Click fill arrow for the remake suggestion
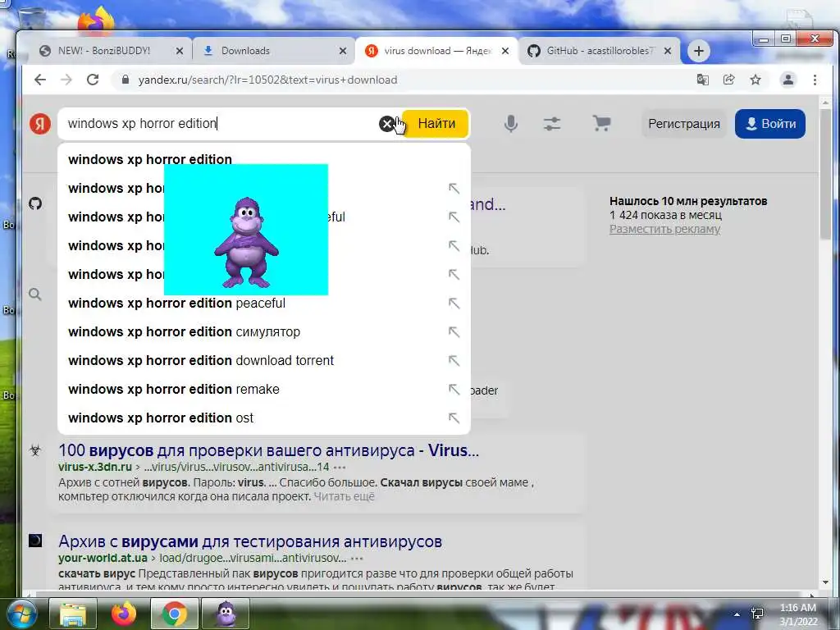This screenshot has height=630, width=840. click(454, 390)
